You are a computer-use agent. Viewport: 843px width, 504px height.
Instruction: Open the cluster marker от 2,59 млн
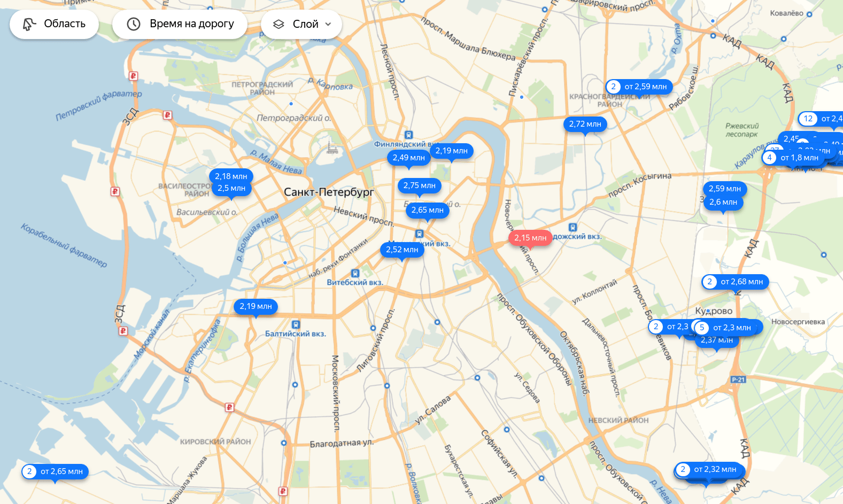click(639, 87)
